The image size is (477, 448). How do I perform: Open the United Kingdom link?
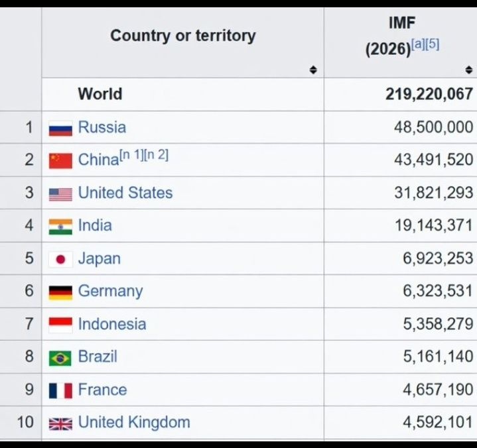pos(133,422)
